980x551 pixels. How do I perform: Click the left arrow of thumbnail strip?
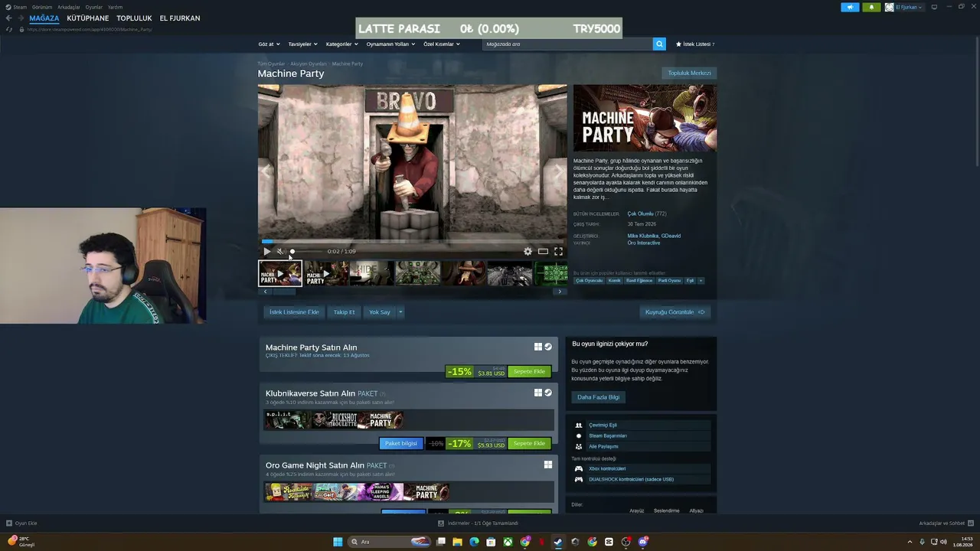click(266, 292)
